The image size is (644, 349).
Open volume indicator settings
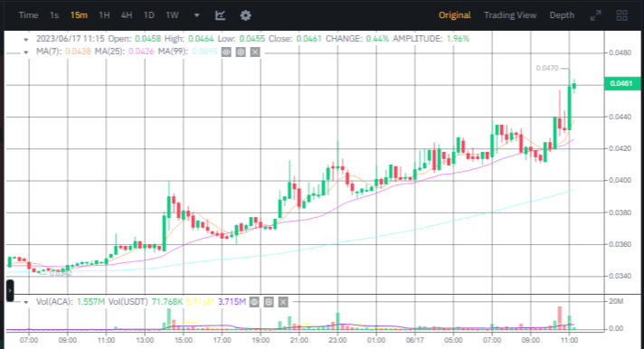click(269, 302)
